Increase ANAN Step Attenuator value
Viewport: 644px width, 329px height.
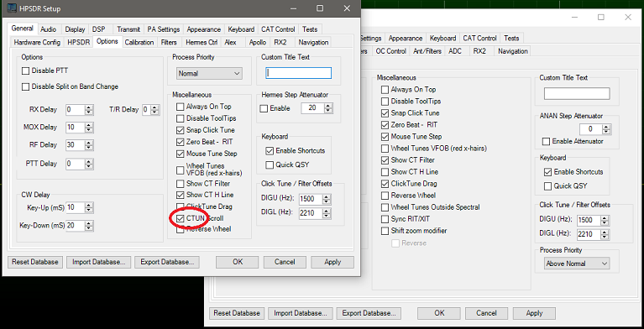(x=607, y=127)
